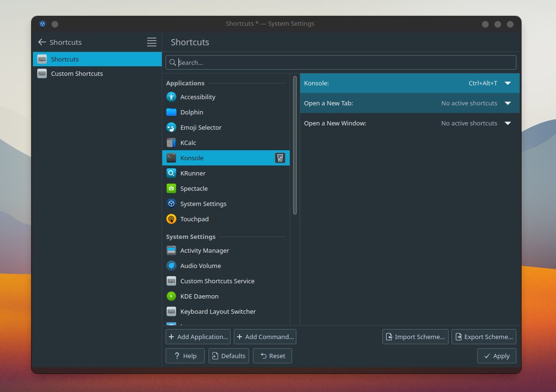Open Activity Manager shortcuts
556x392 pixels.
[226, 250]
